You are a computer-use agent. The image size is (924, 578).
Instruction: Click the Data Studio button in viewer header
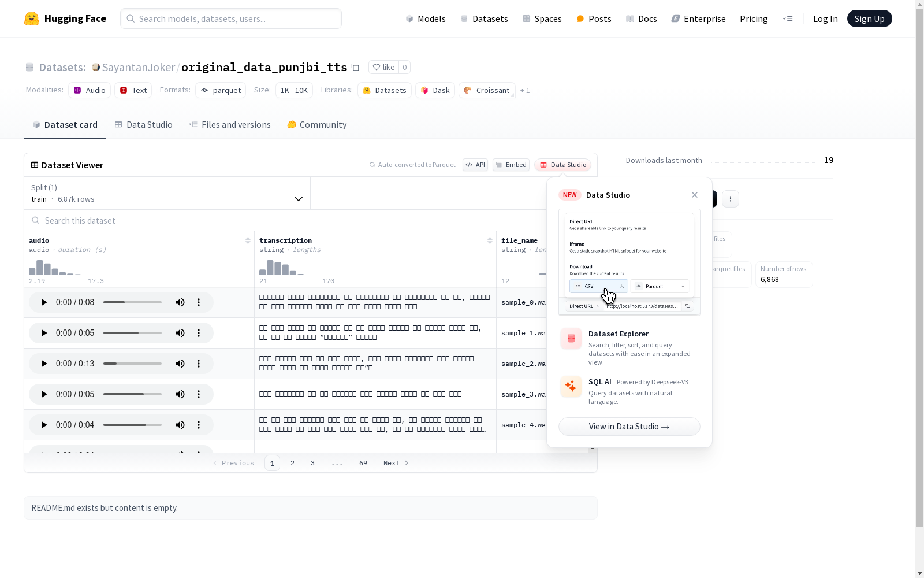coord(563,165)
